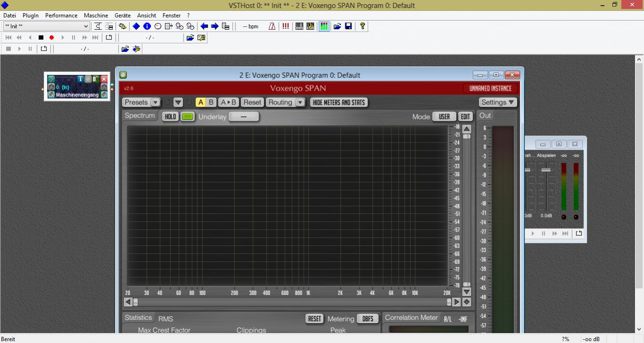Click the yellow question mark help icon

click(362, 26)
